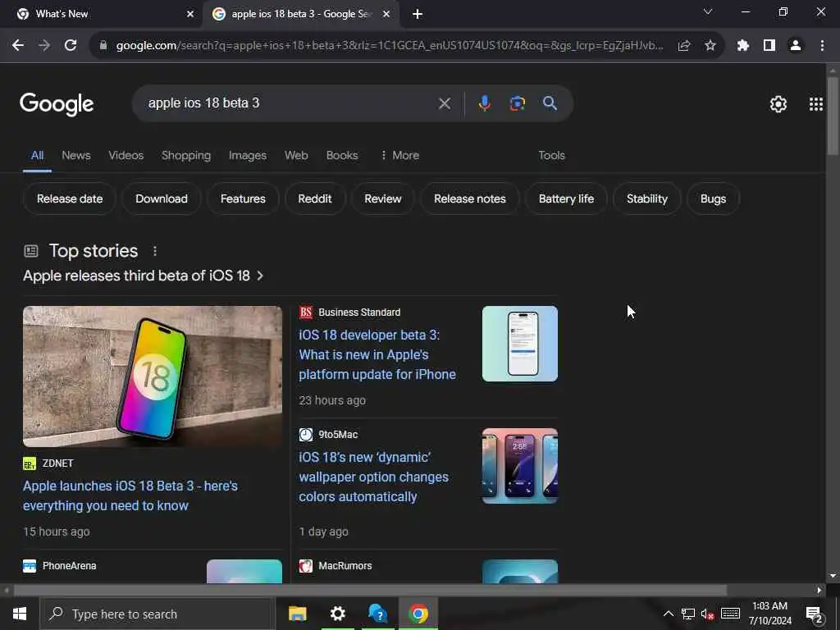The height and width of the screenshot is (630, 840).
Task: Reload the current page
Action: pyautogui.click(x=71, y=46)
